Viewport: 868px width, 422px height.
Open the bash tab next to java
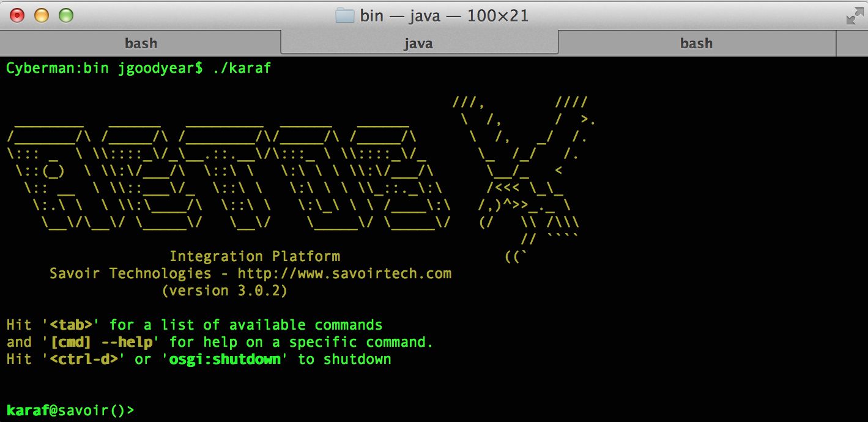(697, 43)
